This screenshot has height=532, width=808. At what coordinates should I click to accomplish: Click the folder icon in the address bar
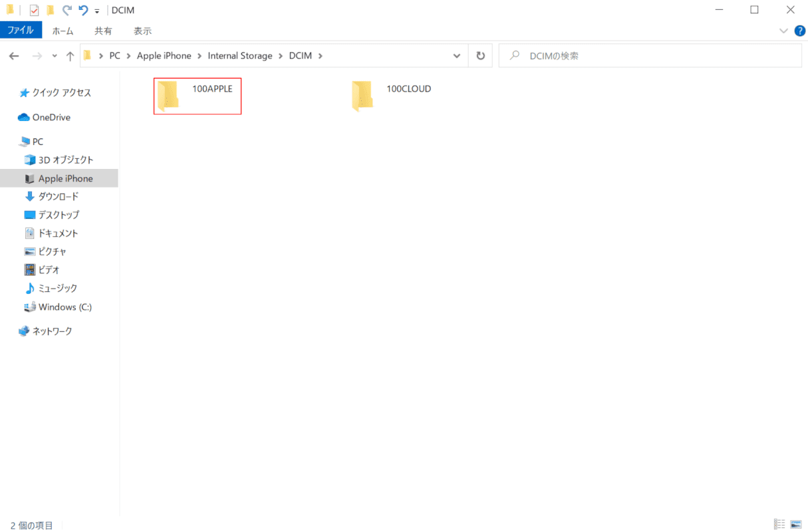point(87,56)
